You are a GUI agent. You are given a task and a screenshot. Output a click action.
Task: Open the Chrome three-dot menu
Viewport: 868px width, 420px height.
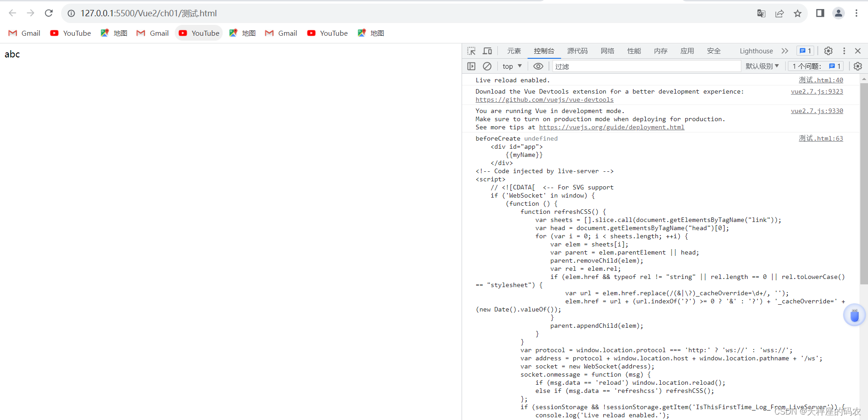pyautogui.click(x=856, y=13)
